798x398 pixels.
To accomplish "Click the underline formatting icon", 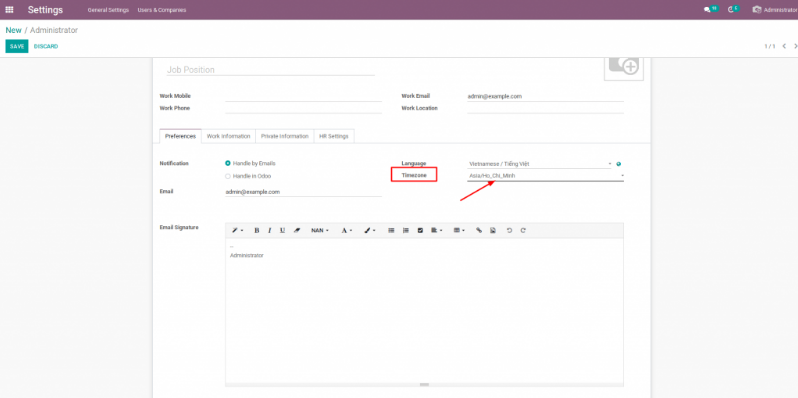I will coord(282,231).
